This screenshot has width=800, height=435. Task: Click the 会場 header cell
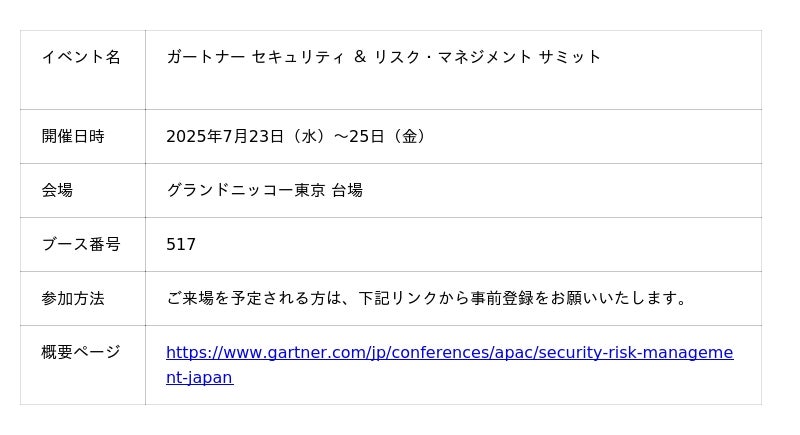(x=83, y=191)
